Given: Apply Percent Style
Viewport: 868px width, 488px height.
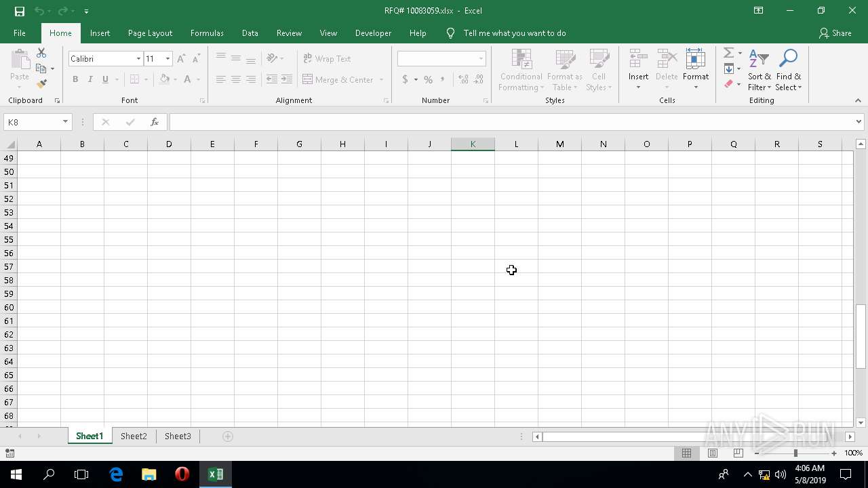Looking at the screenshot, I should tap(428, 79).
